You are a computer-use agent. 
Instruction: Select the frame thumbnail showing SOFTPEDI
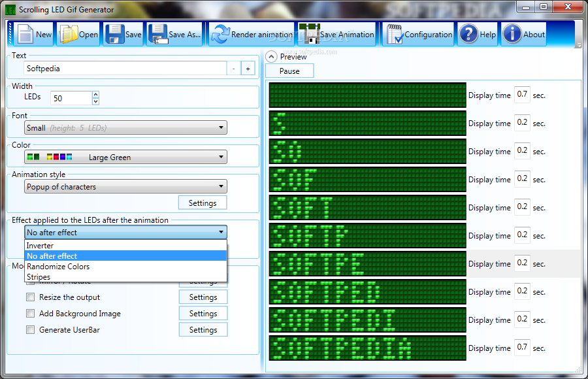367,320
